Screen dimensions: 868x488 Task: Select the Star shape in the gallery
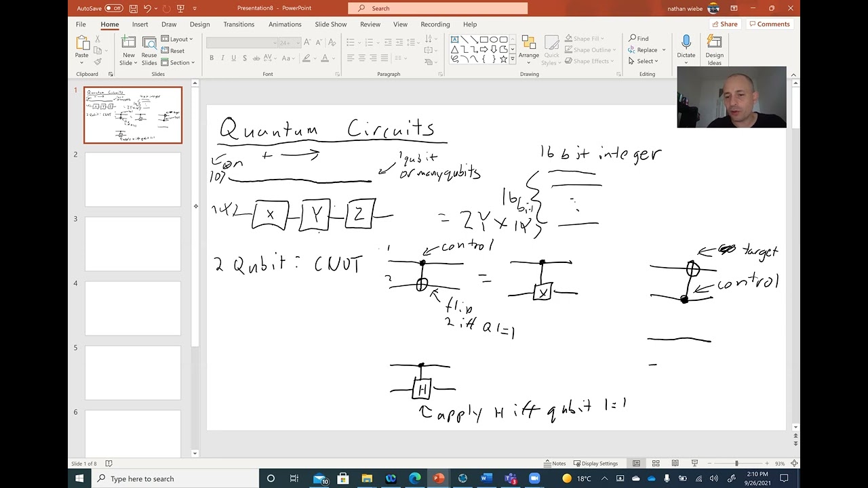tap(502, 59)
